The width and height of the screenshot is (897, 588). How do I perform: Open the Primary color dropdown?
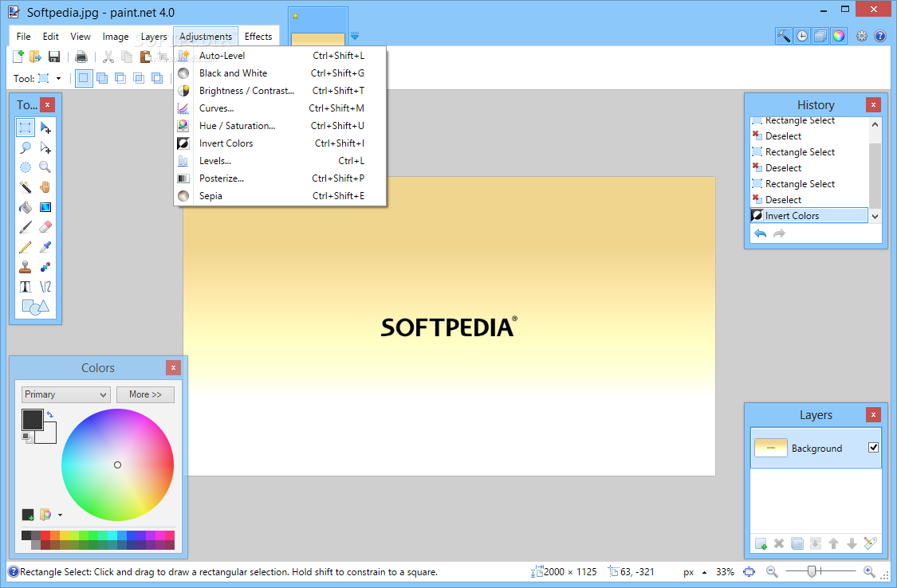(x=65, y=394)
